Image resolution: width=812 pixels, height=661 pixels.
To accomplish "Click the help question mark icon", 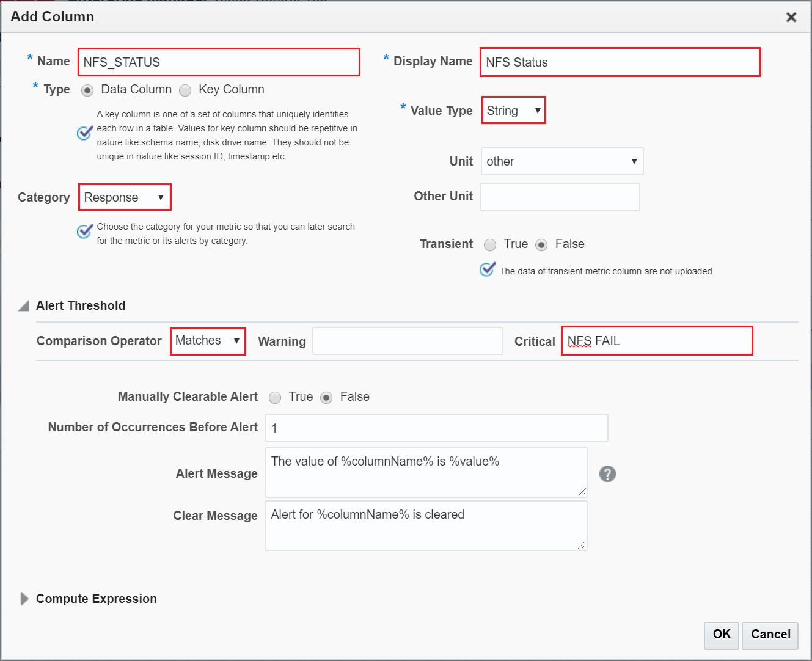I will 607,474.
